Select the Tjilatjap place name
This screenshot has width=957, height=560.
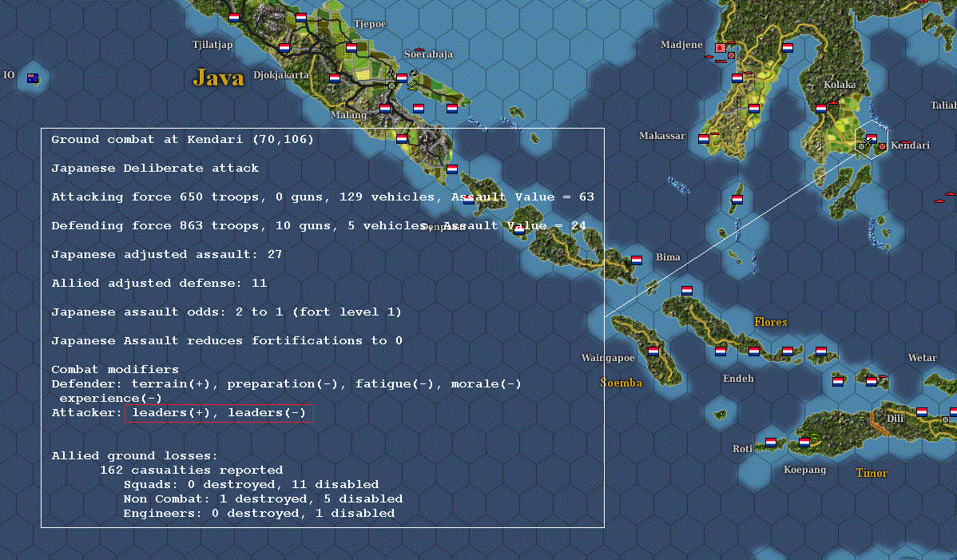pos(212,45)
